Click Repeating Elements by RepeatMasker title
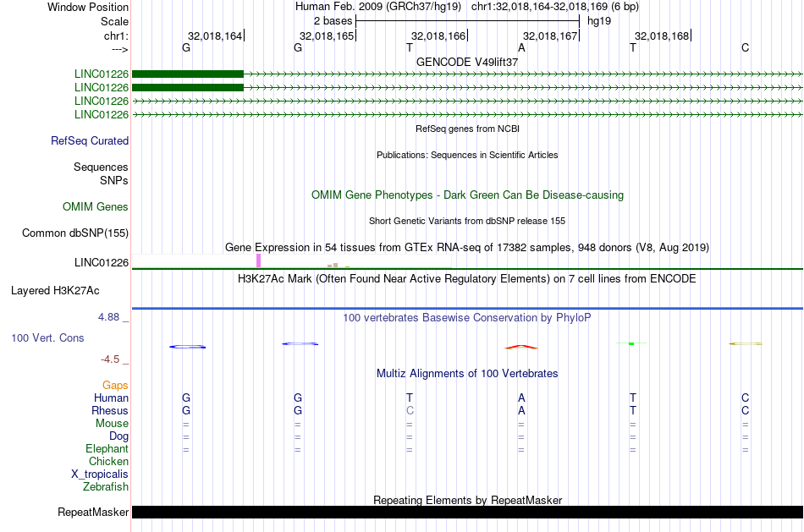Screen dimensions: 804x532 (x=467, y=500)
